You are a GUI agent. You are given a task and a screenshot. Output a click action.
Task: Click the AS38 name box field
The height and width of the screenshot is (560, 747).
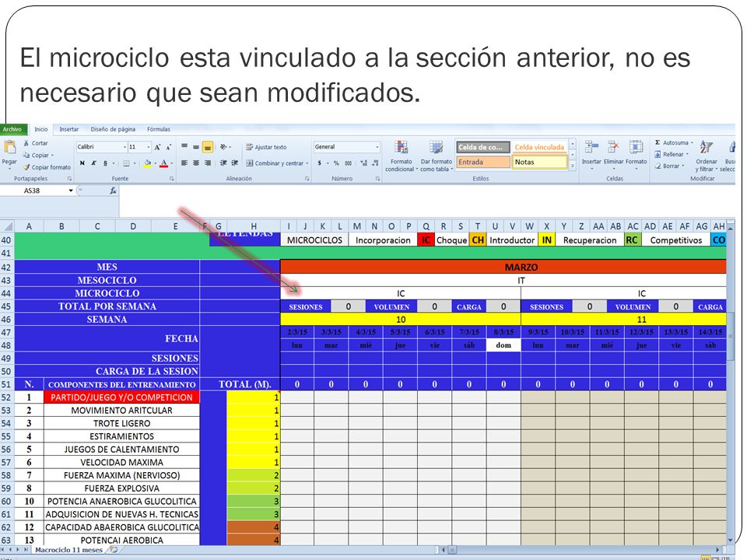(x=33, y=191)
